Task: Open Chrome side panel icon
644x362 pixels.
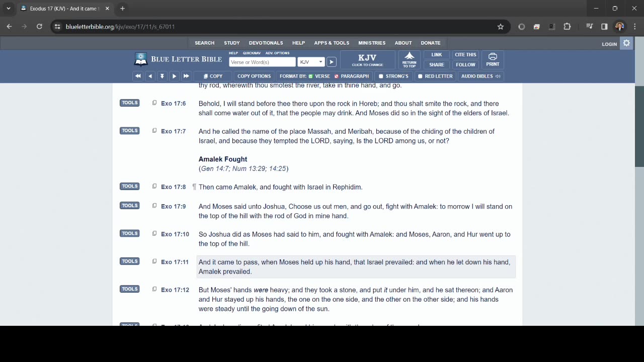Action: [x=604, y=27]
